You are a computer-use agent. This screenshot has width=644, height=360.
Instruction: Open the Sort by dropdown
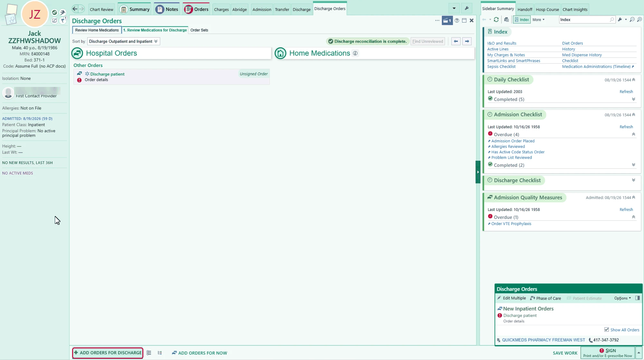123,41
